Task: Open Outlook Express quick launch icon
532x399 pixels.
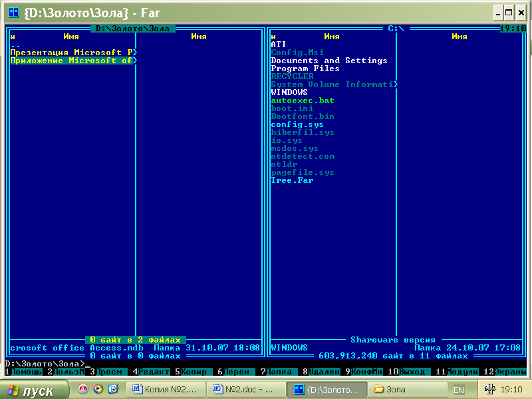Action: [x=113, y=389]
